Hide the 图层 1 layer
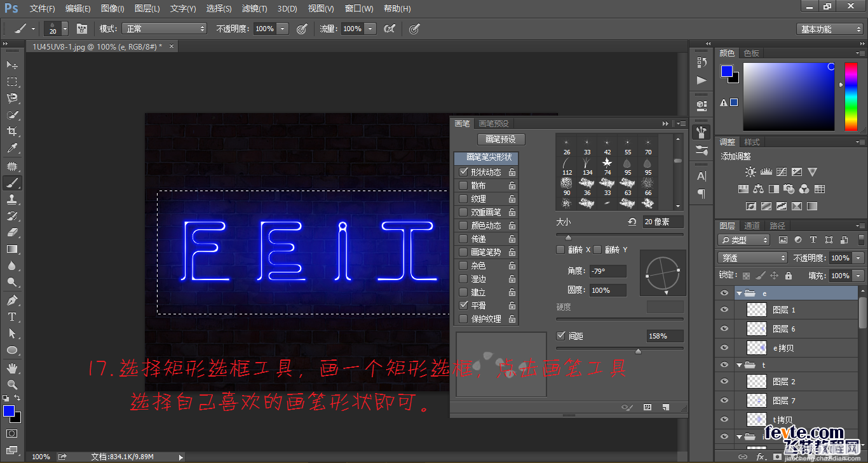The height and width of the screenshot is (463, 868). coord(724,310)
